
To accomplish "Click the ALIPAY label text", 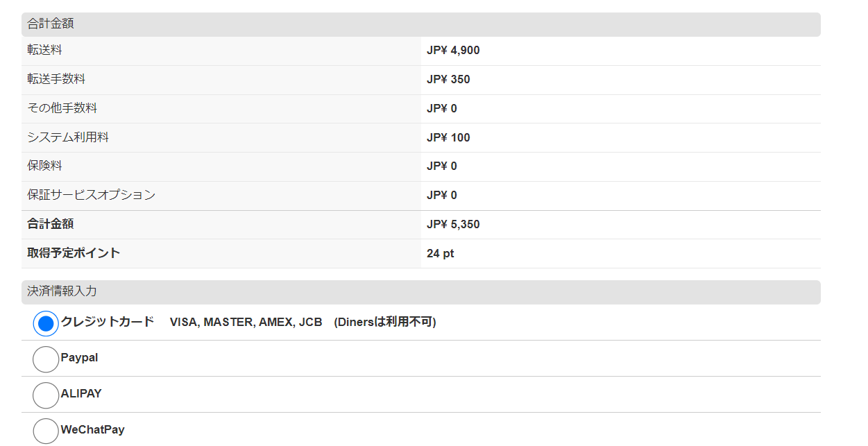I will tap(81, 393).
